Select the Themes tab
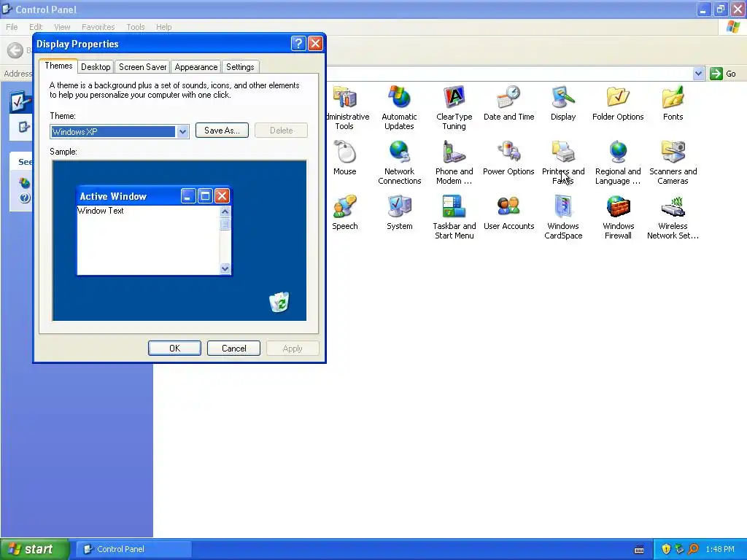Image resolution: width=747 pixels, height=560 pixels. [x=58, y=66]
